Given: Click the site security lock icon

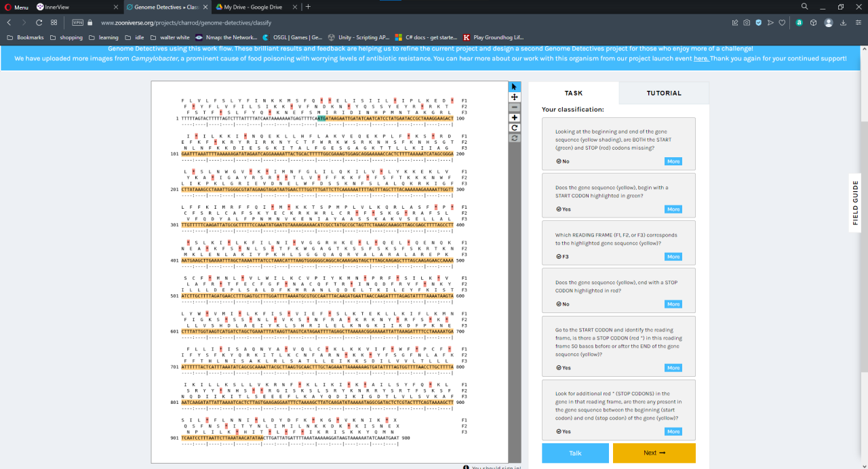Looking at the screenshot, I should pos(90,22).
